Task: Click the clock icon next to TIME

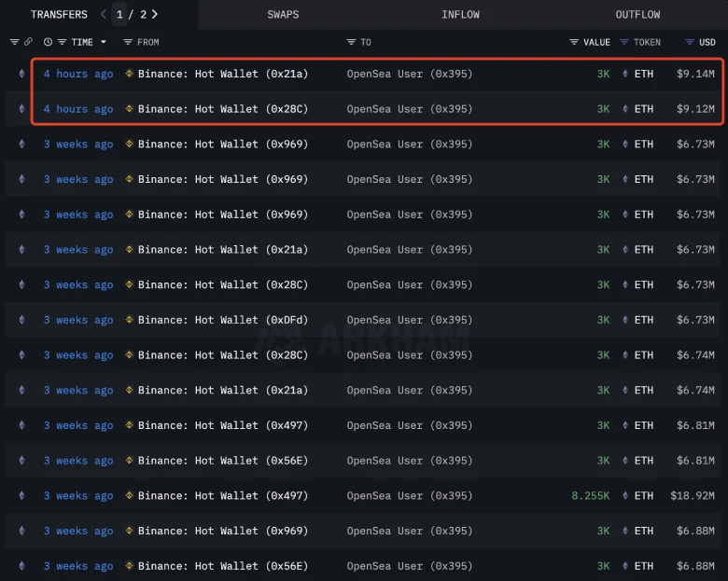Action: (x=48, y=42)
